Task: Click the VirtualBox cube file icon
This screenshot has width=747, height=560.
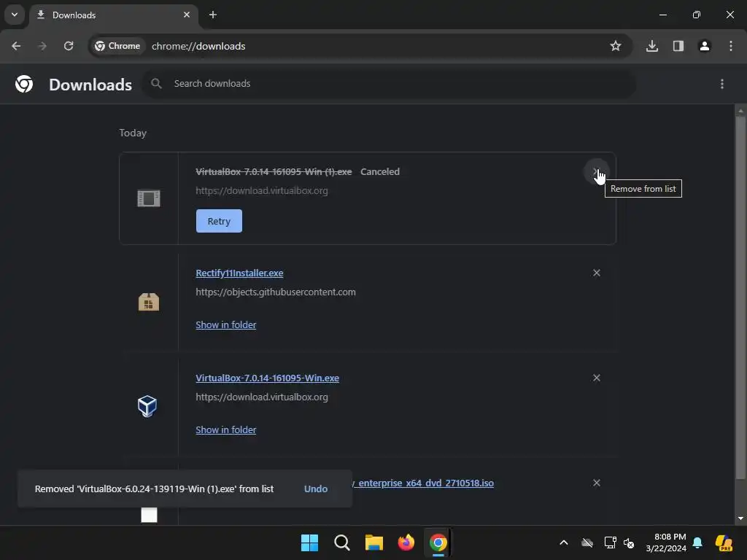Action: click(x=147, y=406)
